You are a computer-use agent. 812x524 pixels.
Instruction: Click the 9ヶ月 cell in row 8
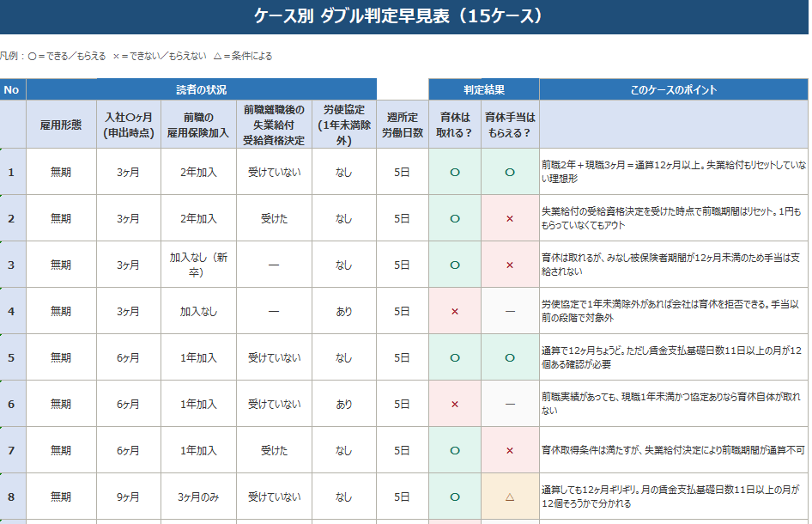click(x=129, y=497)
